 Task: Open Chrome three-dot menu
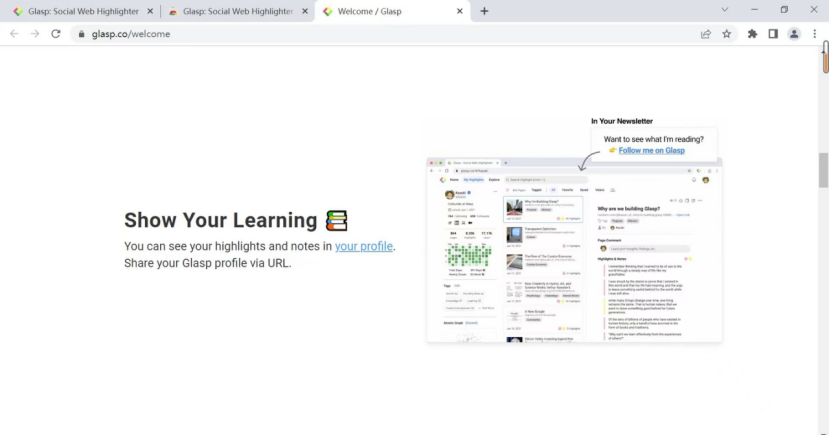coord(815,34)
